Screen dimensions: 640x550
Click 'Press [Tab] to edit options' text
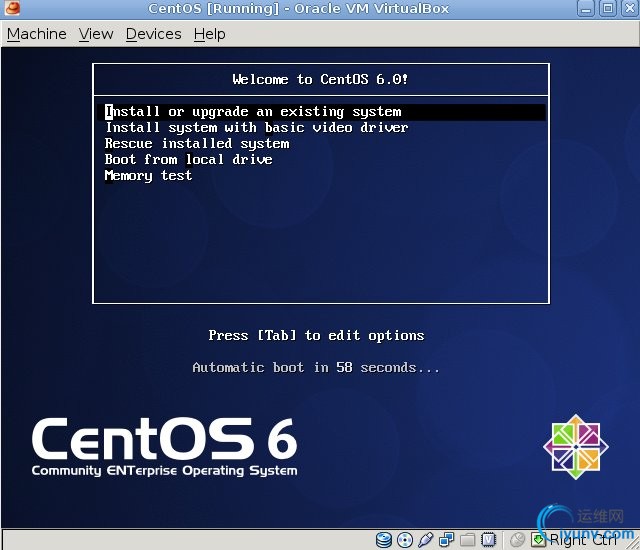click(x=316, y=335)
